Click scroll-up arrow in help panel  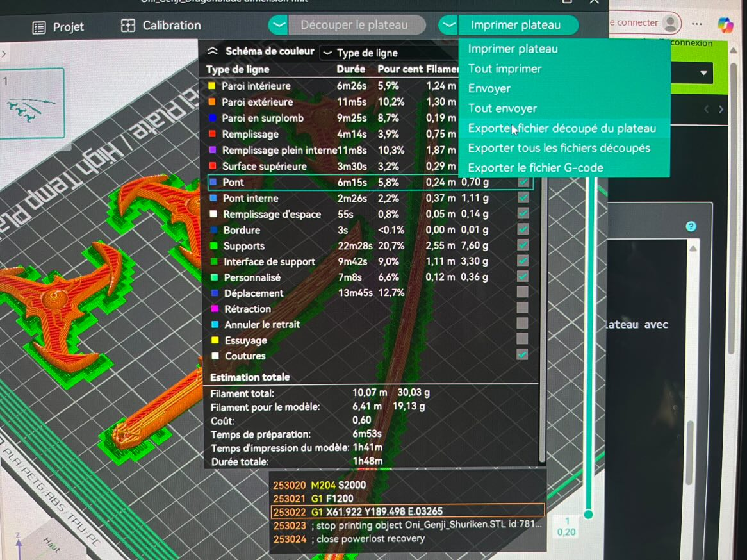pos(693,249)
